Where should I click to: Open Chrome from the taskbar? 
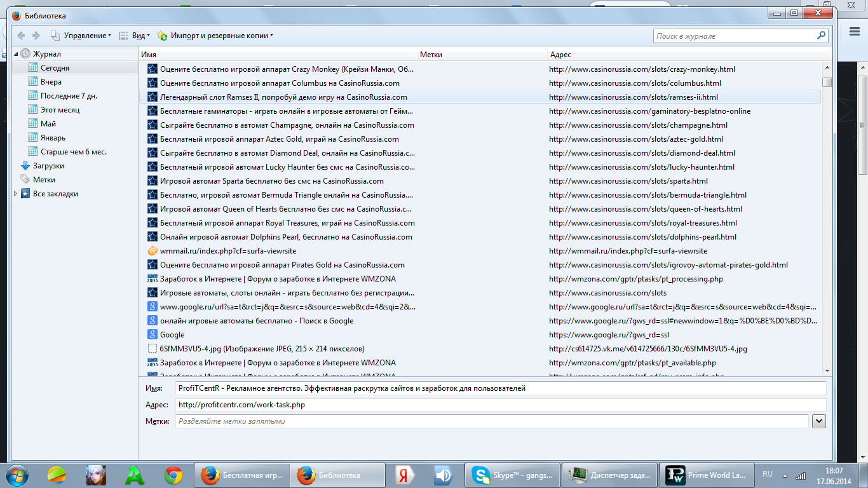pyautogui.click(x=173, y=475)
